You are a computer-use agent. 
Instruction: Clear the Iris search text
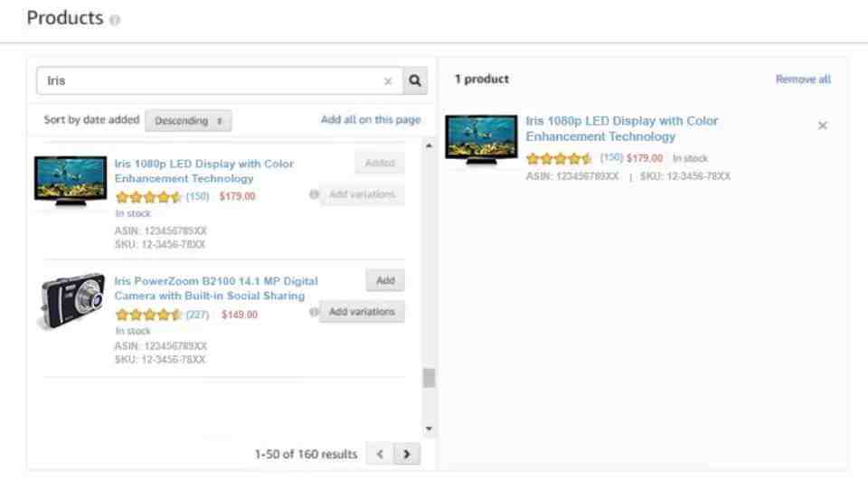(x=388, y=81)
